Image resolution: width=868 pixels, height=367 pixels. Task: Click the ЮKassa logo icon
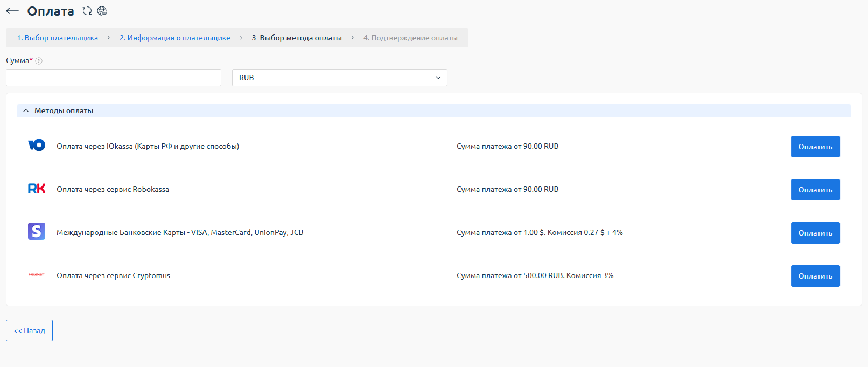point(37,146)
